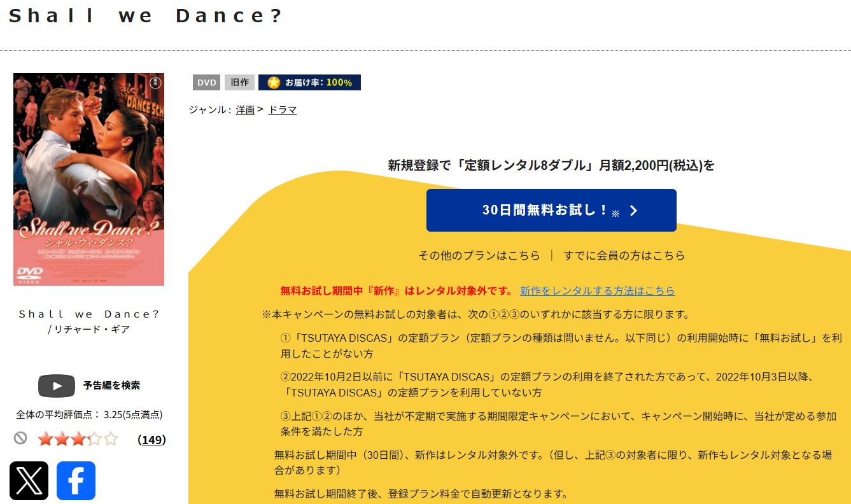Click the ジャンル: label

210,109
